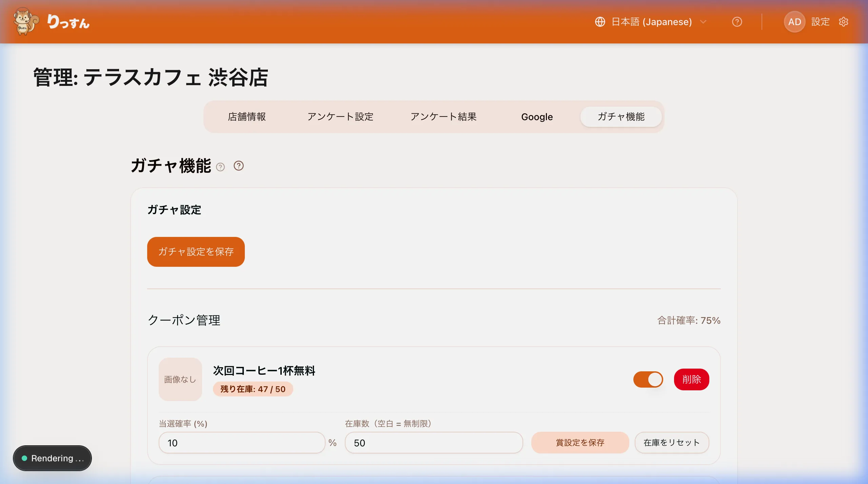Click the 次回コーヒー1杯無料 coupon title
Viewport: 868px width, 484px height.
[x=264, y=371]
